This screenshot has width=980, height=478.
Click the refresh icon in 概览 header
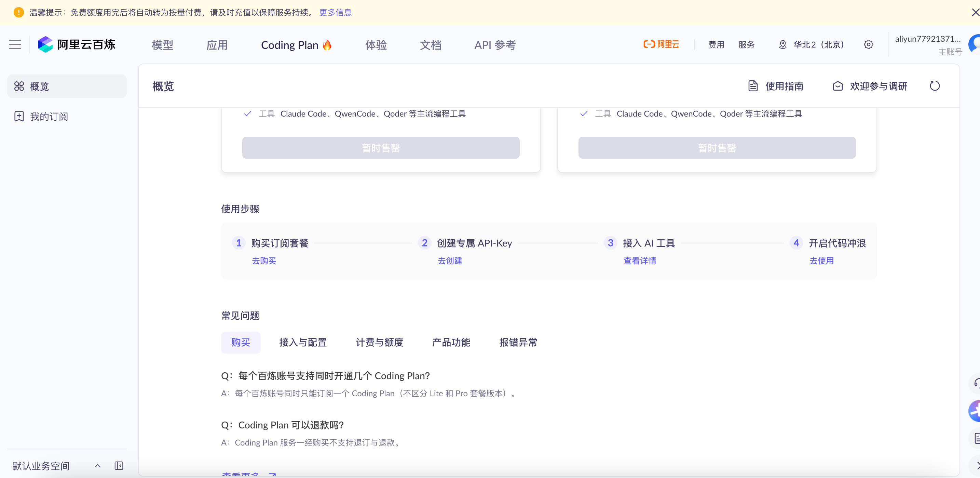click(934, 86)
